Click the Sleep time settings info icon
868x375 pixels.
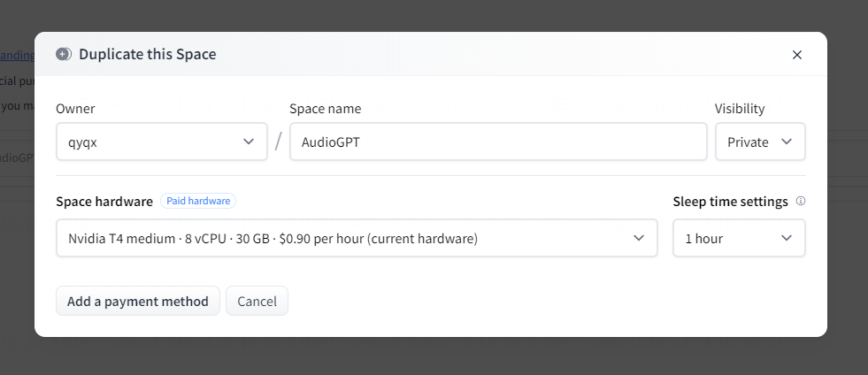coord(801,201)
